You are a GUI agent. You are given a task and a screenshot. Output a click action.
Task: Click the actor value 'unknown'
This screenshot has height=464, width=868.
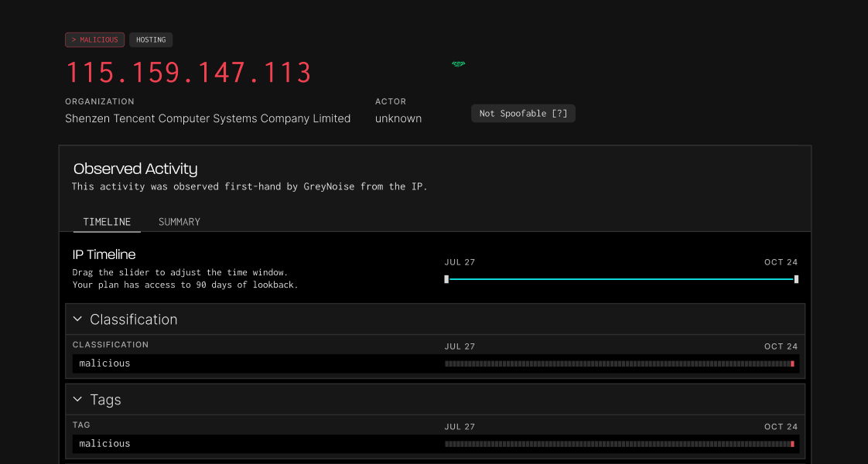coord(398,118)
